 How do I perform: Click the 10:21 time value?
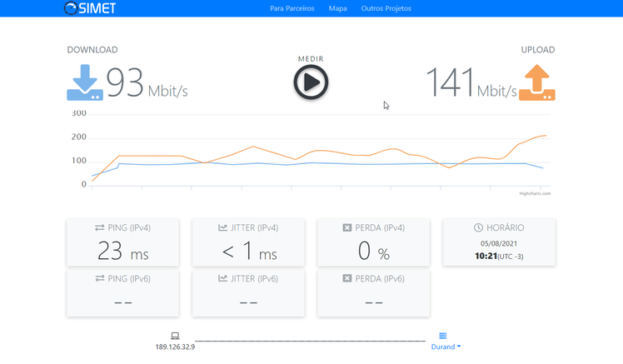pos(486,256)
